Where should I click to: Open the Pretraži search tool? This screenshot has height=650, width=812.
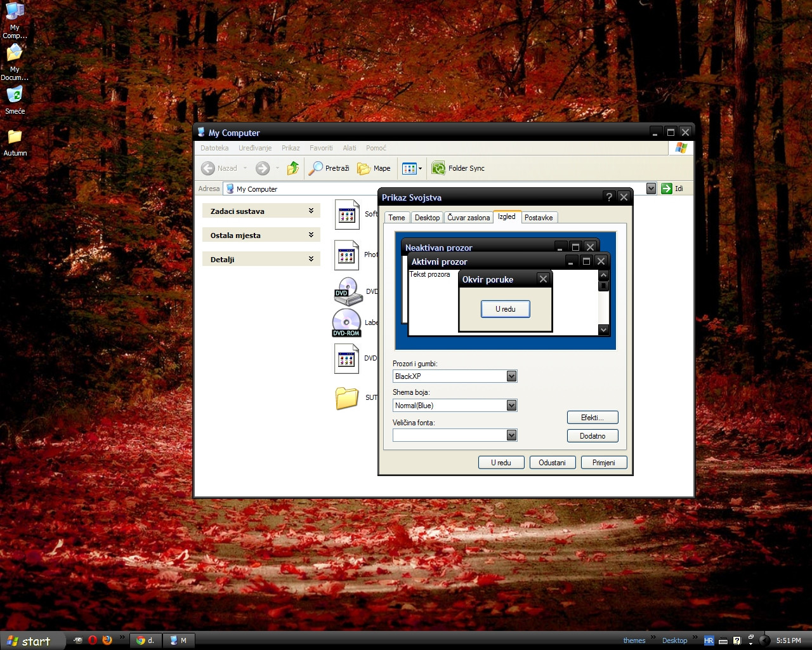click(x=329, y=168)
